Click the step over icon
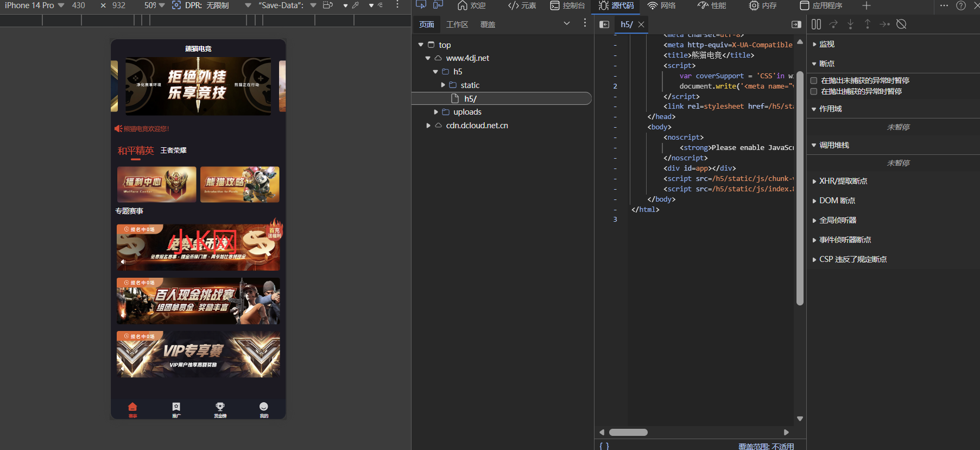This screenshot has width=980, height=450. 833,24
